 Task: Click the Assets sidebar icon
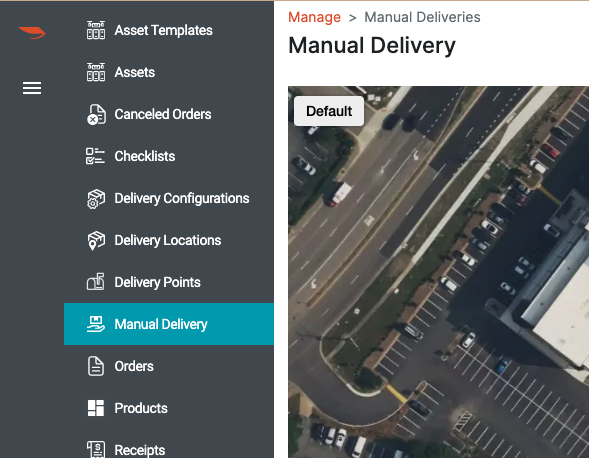[x=96, y=72]
